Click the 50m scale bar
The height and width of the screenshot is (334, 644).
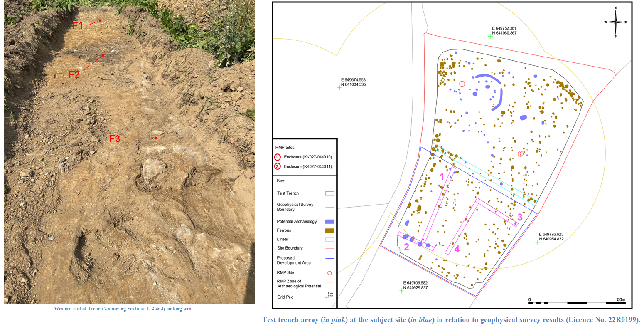point(577,303)
